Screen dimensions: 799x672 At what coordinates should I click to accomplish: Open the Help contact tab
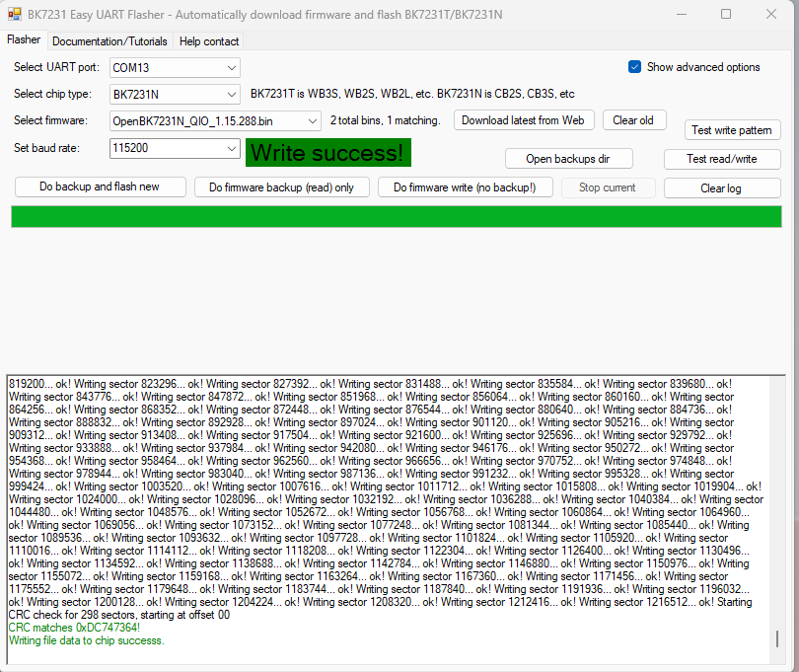(x=209, y=41)
